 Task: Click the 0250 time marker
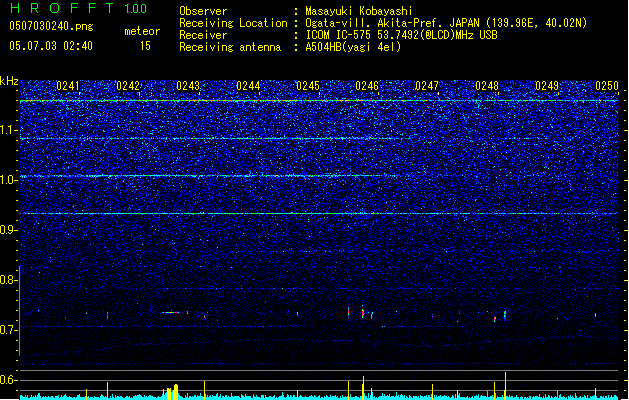[x=607, y=86]
